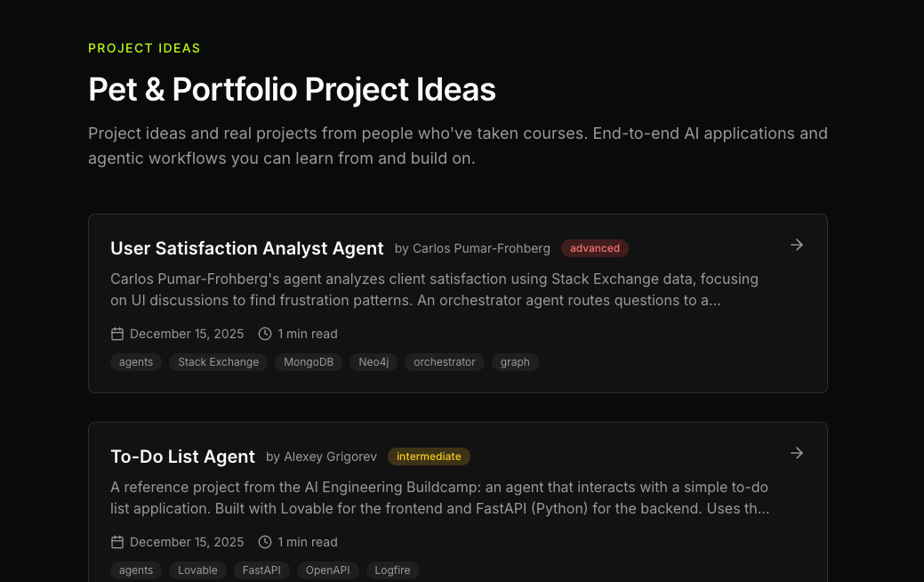Viewport: 924px width, 582px height.
Task: Select the intermediate difficulty badge
Action: pos(429,457)
